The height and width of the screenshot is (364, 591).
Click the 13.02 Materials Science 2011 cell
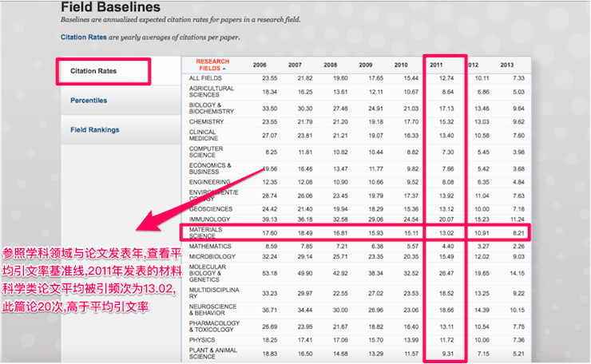click(446, 232)
